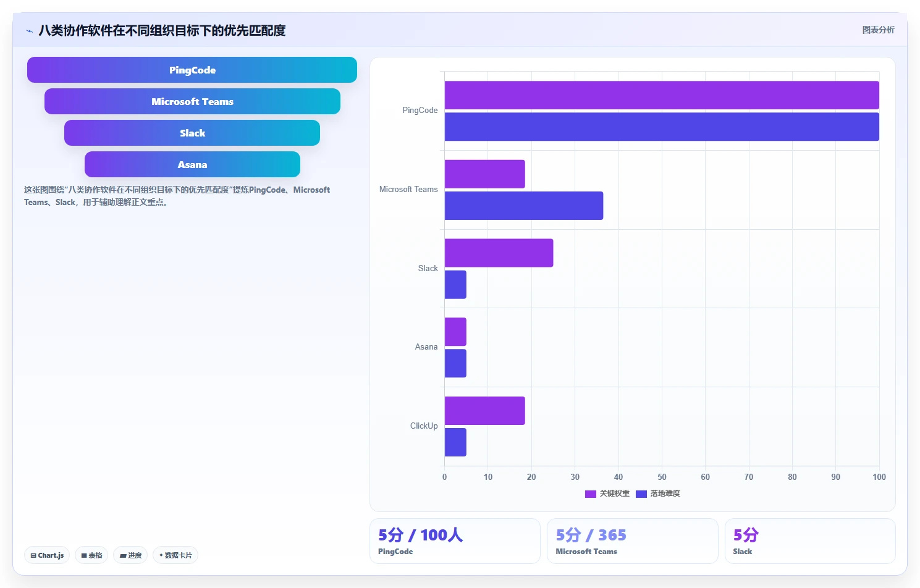Image resolution: width=920 pixels, height=588 pixels.
Task: Click Microsoft Teams' purple 关键权重 chart bar
Action: tap(485, 174)
